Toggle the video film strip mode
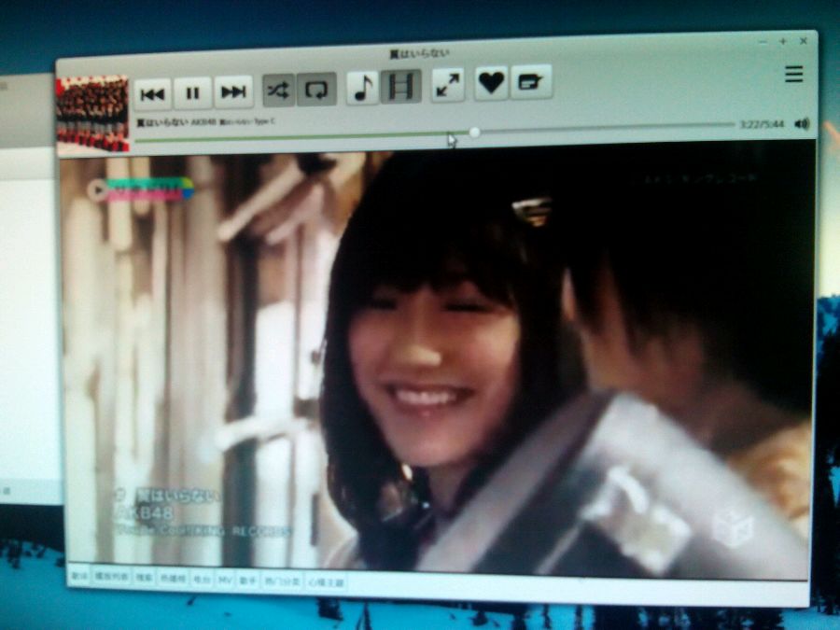The width and height of the screenshot is (840, 630). (x=401, y=86)
